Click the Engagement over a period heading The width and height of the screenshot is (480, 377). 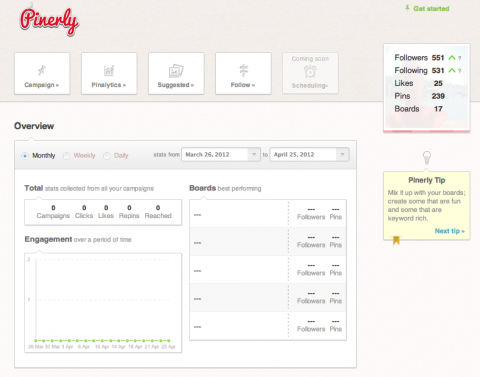click(x=78, y=239)
